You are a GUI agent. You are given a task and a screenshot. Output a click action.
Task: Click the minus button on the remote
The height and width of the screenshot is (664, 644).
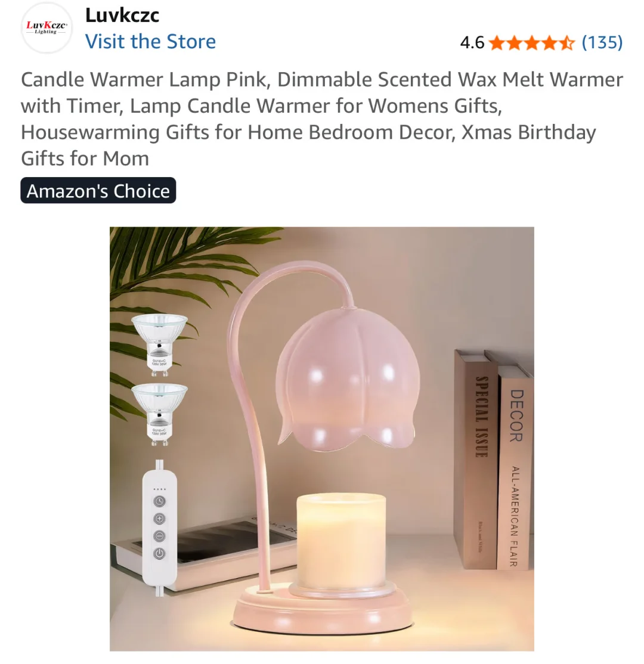[x=159, y=536]
